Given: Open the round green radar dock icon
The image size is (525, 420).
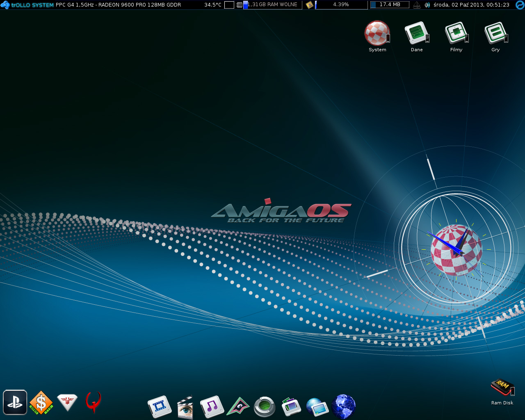Looking at the screenshot, I should (265, 406).
